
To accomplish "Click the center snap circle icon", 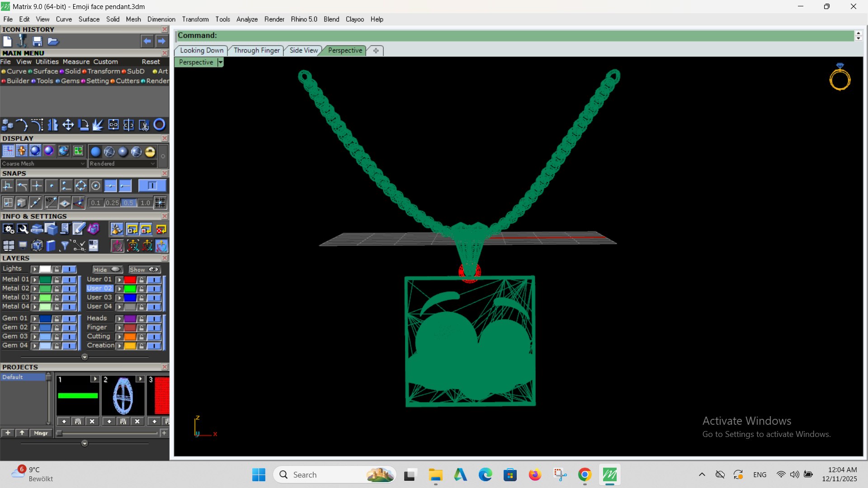I will (95, 186).
